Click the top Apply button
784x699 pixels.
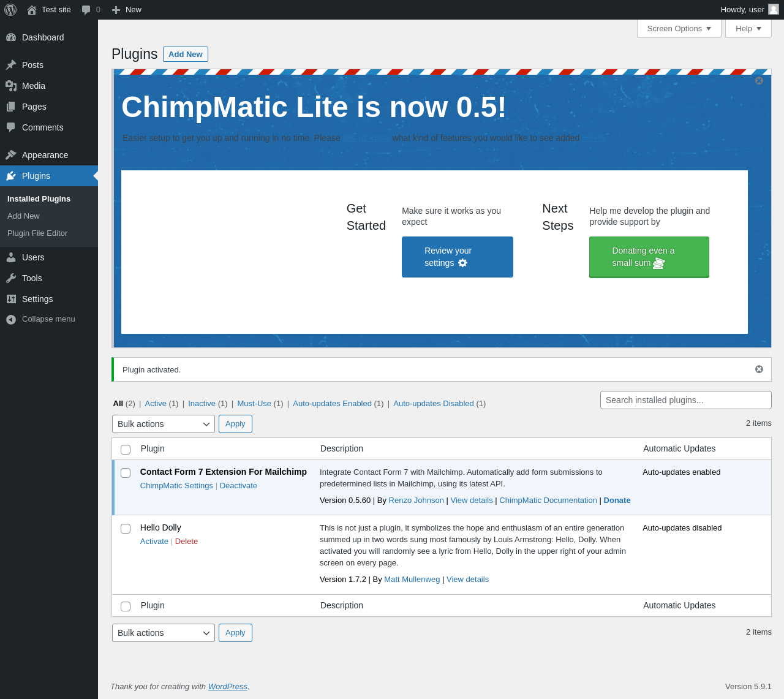point(235,424)
